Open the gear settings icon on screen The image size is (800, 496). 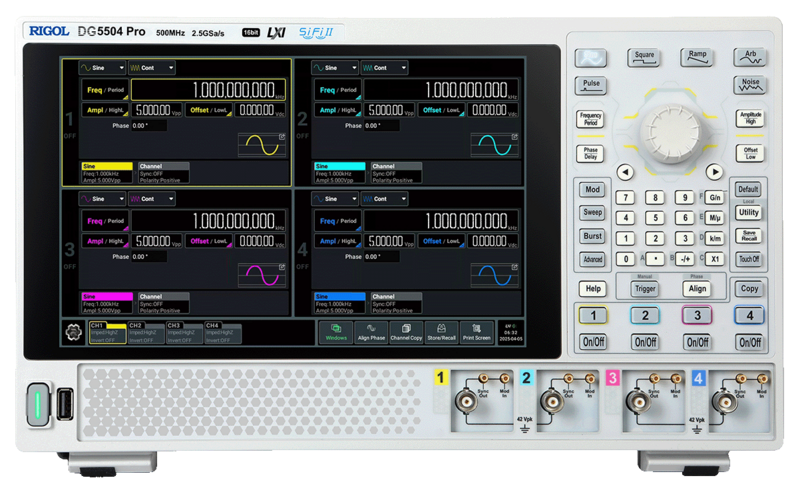pos(74,333)
